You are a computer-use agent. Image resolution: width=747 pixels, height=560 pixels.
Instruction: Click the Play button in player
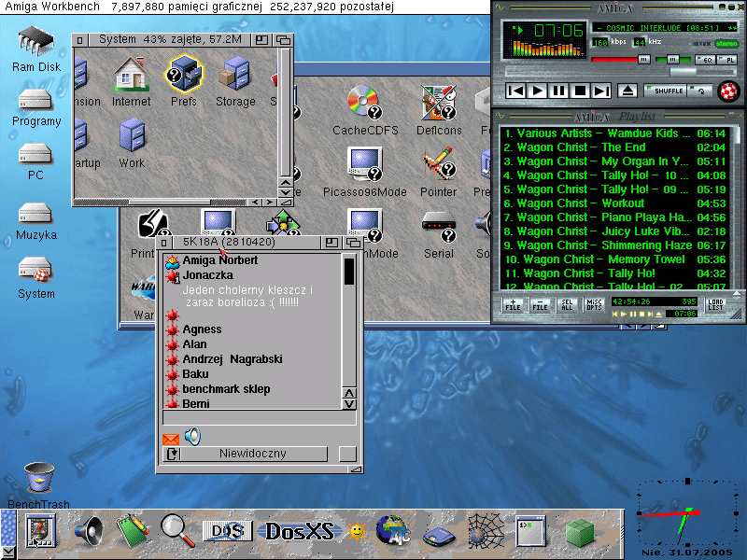(538, 91)
